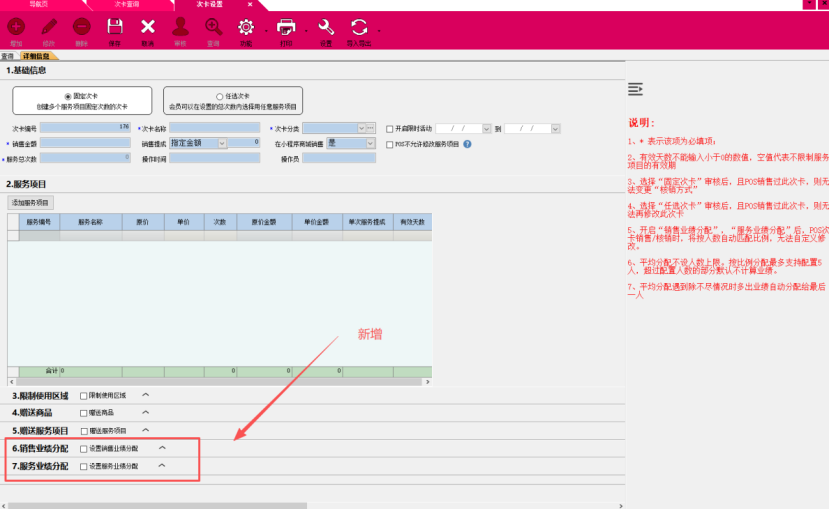The height and width of the screenshot is (509, 829).
Task: Collapse the 7.服务业绩分配 section chevron
Action: tap(162, 466)
